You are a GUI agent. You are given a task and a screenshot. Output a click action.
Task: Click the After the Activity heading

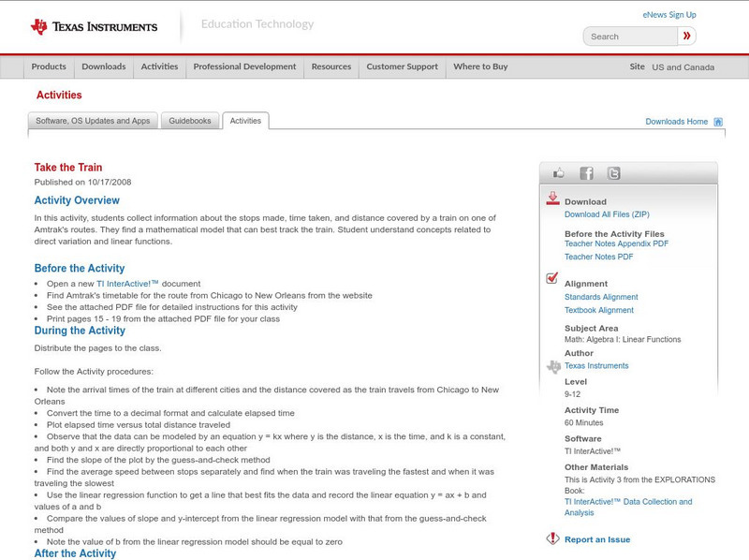(x=75, y=553)
